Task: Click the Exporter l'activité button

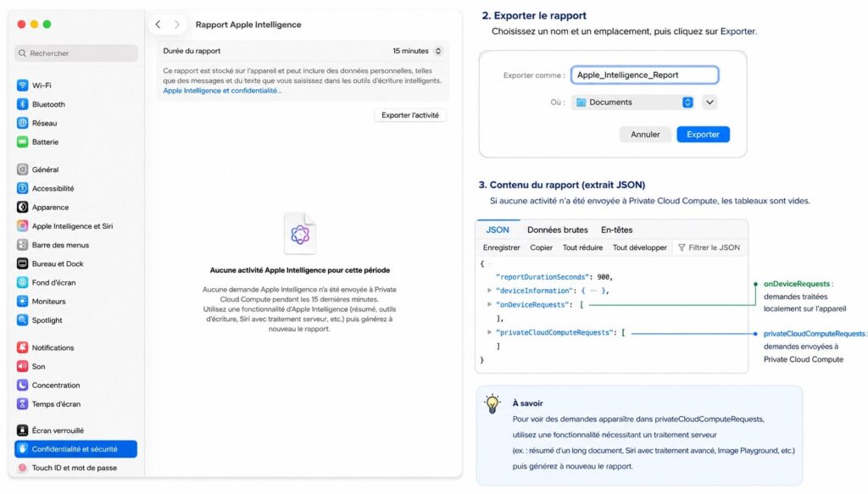Action: point(410,115)
